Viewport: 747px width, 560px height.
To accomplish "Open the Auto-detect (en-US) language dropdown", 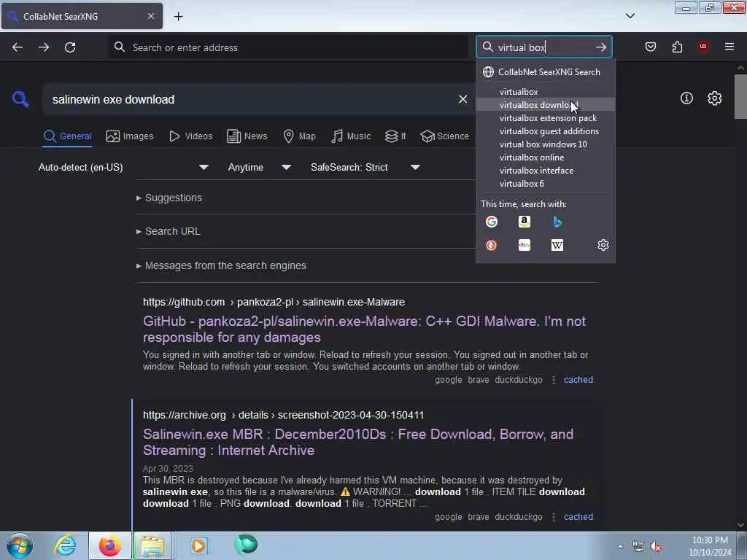I will [x=123, y=167].
